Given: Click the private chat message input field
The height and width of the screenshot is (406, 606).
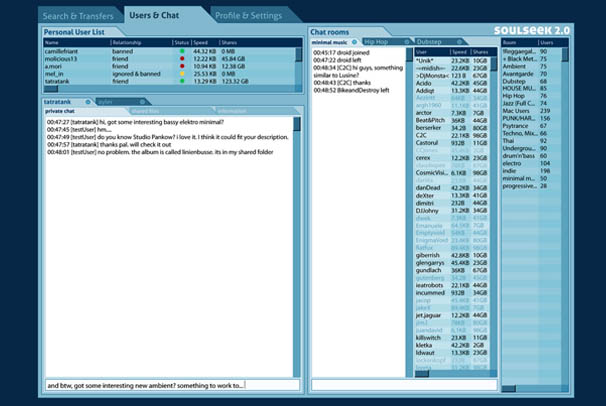Looking at the screenshot, I should pos(170,384).
